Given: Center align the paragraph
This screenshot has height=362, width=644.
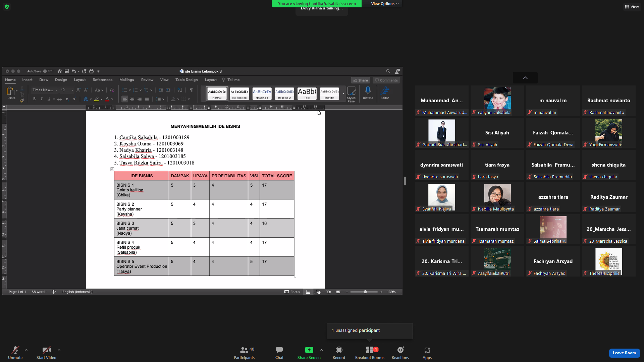Looking at the screenshot, I should 132,99.
